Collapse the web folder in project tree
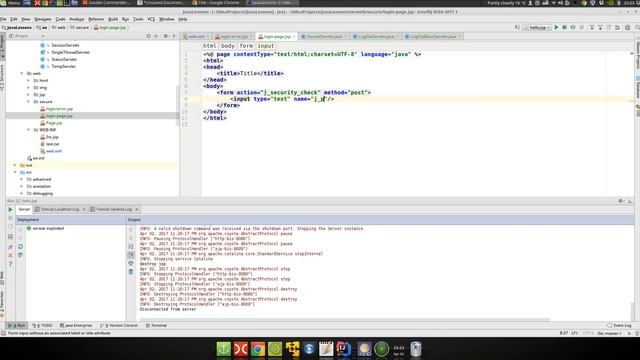 22,73
